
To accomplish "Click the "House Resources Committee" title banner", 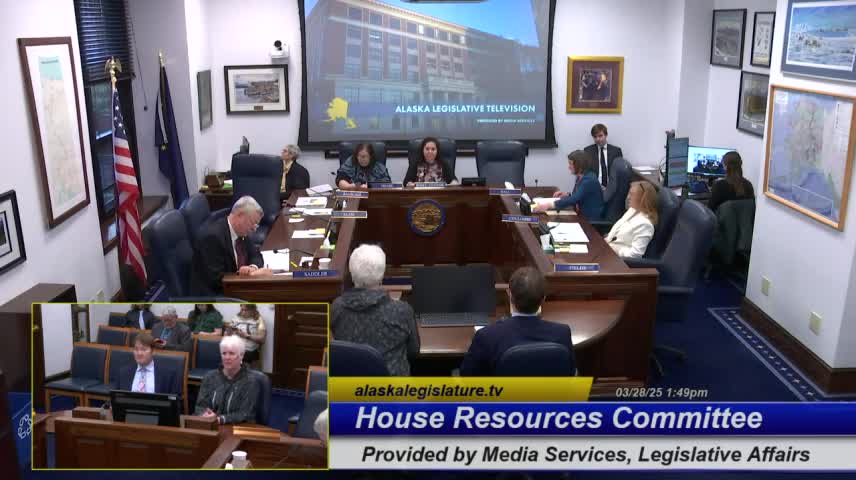I will click(x=592, y=419).
